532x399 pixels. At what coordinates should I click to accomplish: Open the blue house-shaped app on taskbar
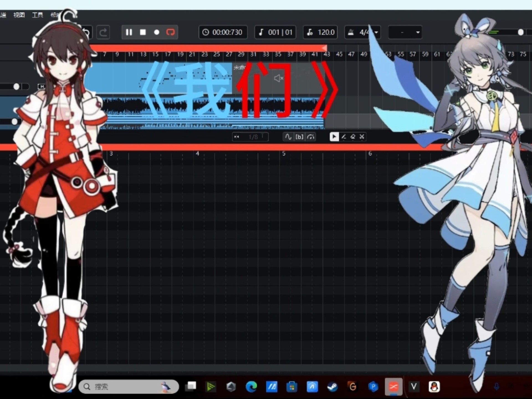point(312,387)
